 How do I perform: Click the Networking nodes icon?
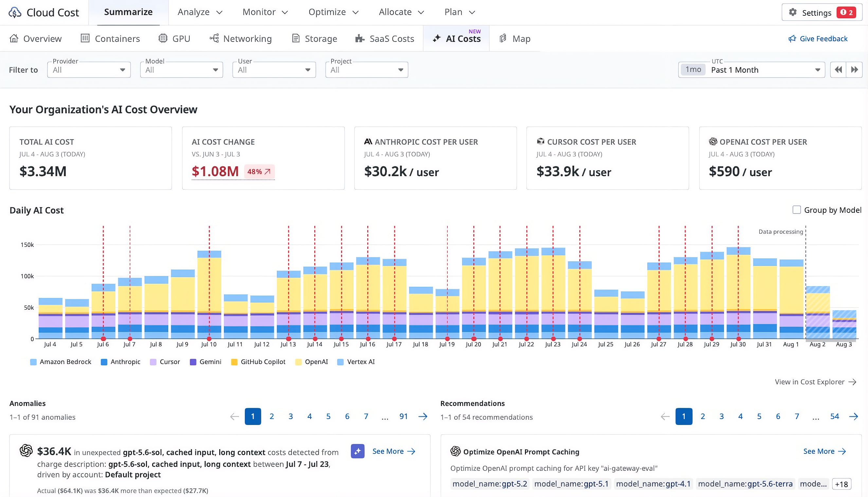214,38
